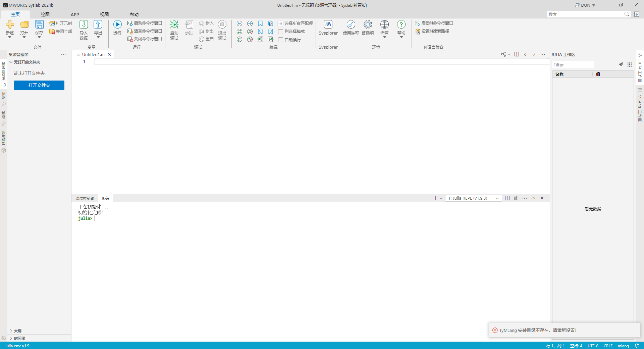Switch to the 视图 ribbon tab
This screenshot has width=644, height=349.
pyautogui.click(x=104, y=14)
